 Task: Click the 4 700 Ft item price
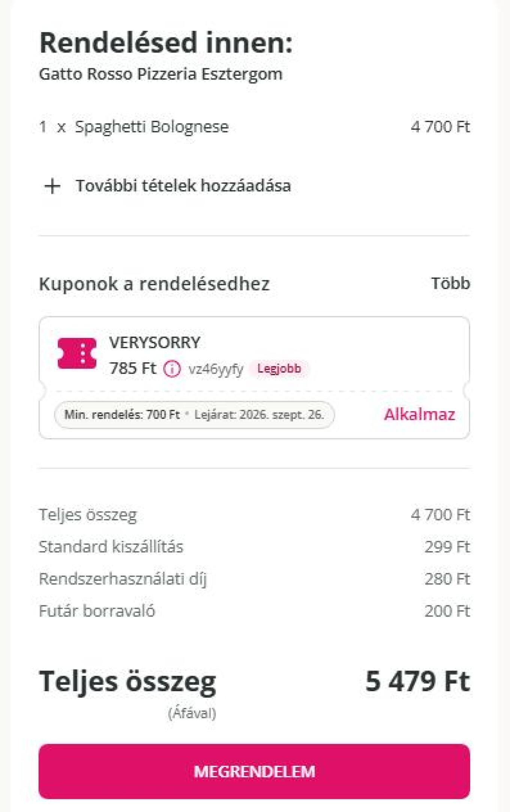[x=440, y=127]
